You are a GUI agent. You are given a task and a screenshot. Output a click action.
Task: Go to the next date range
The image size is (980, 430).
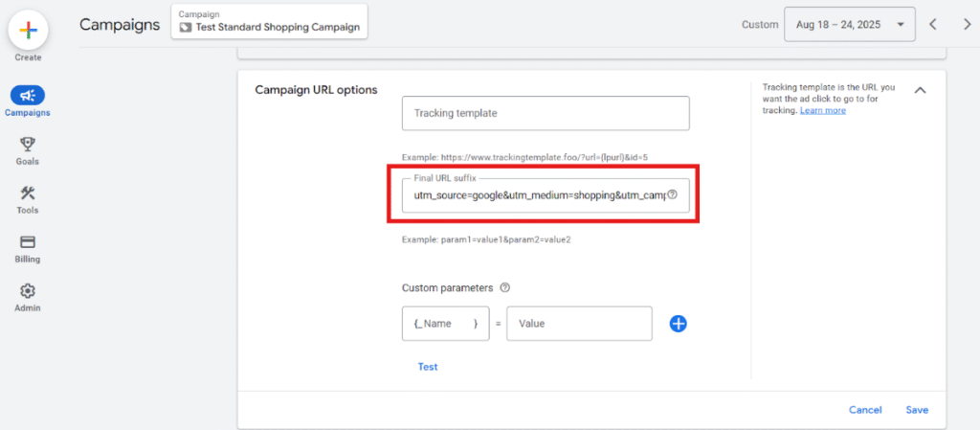966,24
